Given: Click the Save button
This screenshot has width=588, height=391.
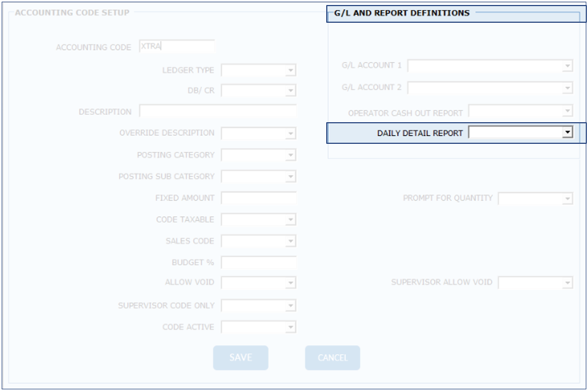Looking at the screenshot, I should [x=241, y=358].
